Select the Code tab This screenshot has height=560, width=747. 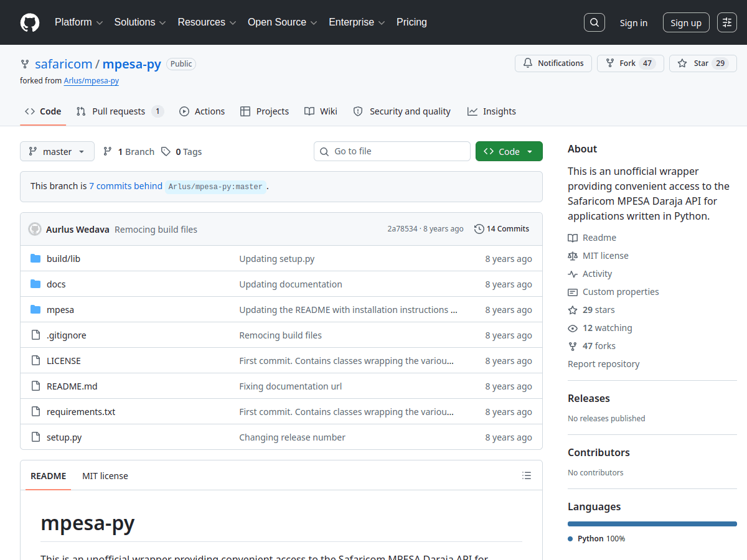[43, 111]
